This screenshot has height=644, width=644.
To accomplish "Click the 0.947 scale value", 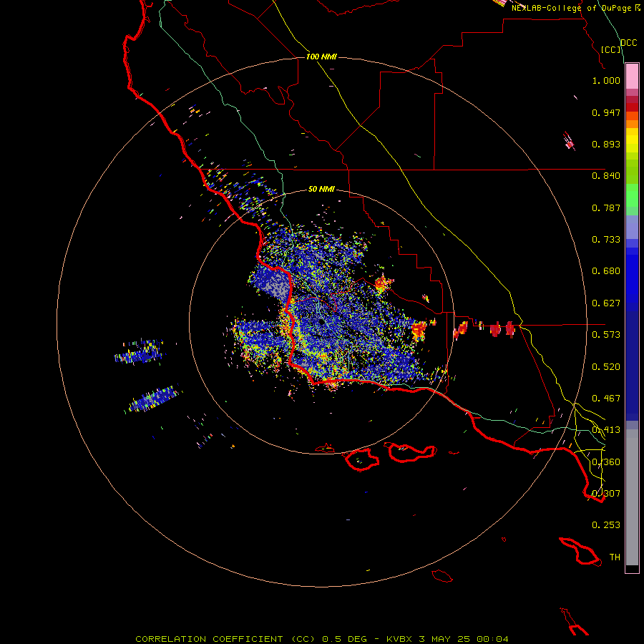I will coord(606,112).
